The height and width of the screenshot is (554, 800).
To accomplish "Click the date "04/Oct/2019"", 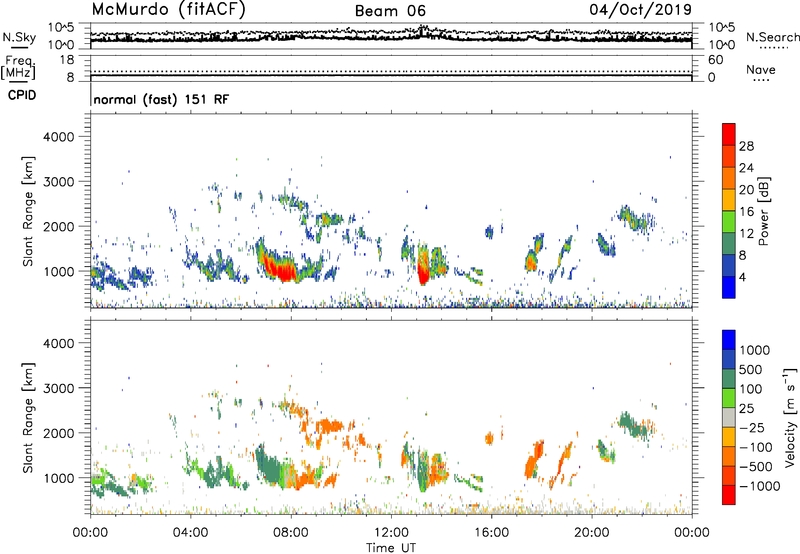I will click(x=641, y=9).
